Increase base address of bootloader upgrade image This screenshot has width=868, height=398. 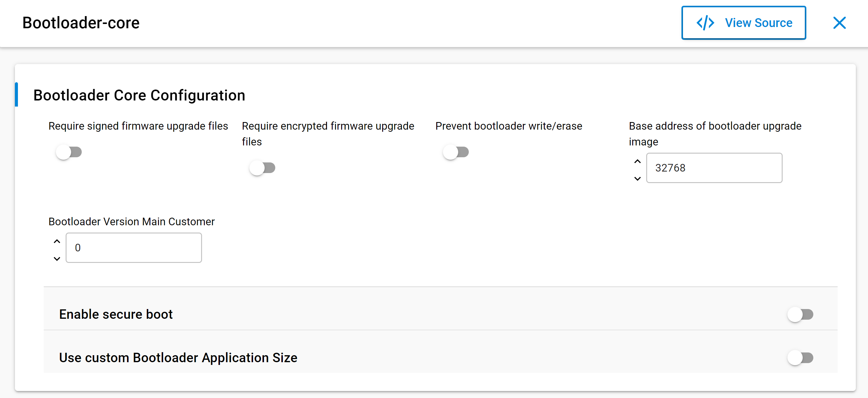click(637, 161)
